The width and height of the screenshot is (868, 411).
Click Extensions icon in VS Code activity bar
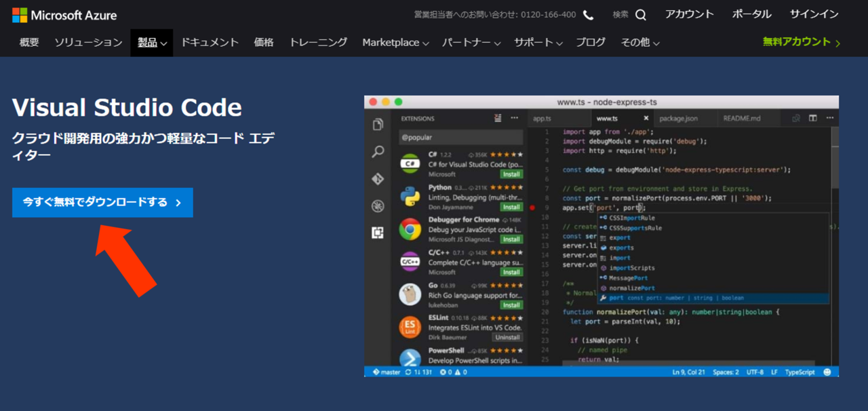378,233
